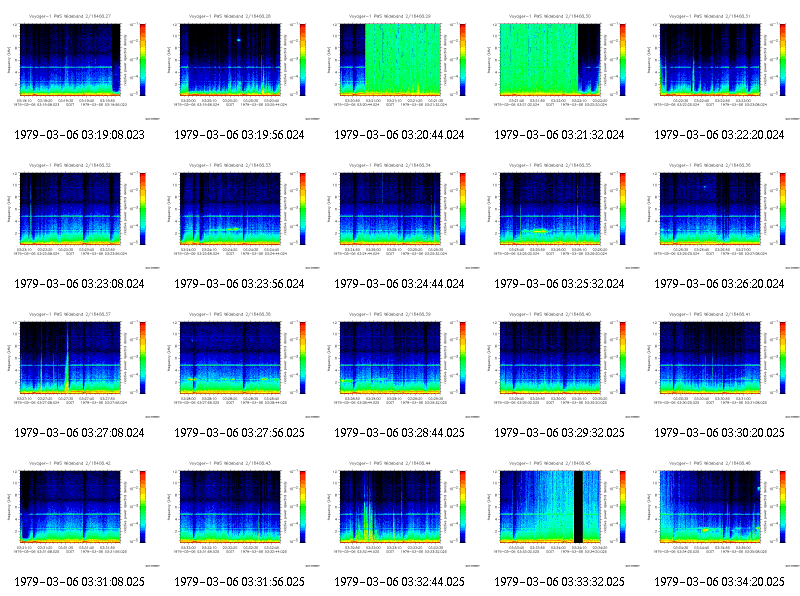Click caption text 1979-03-06 03:25:32.024
800x596 pixels.
(559, 284)
